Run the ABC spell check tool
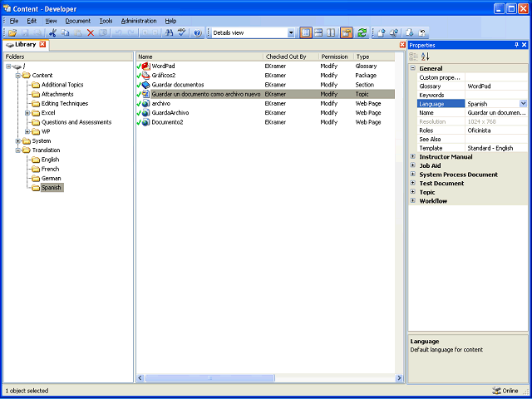 (x=182, y=33)
